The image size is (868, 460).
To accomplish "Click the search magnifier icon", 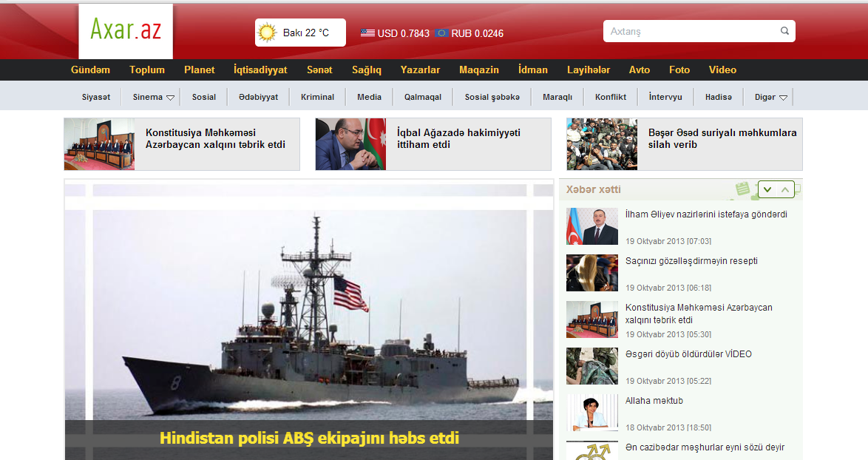I will coord(784,31).
